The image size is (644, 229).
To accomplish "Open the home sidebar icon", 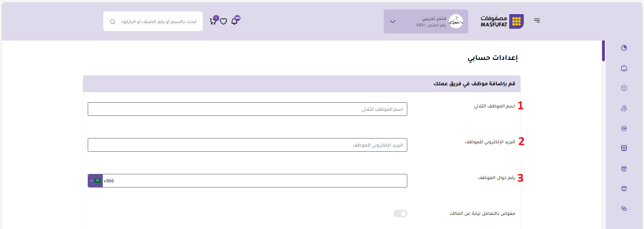I will (624, 68).
